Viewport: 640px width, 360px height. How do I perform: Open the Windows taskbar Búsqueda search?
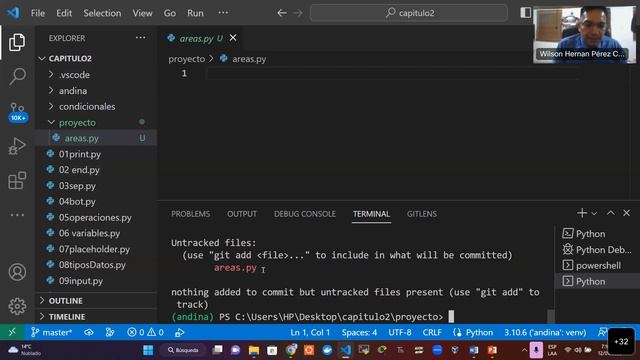183,350
